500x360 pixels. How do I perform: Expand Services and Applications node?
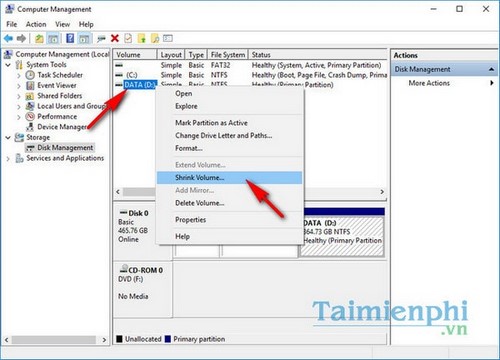pos(8,158)
